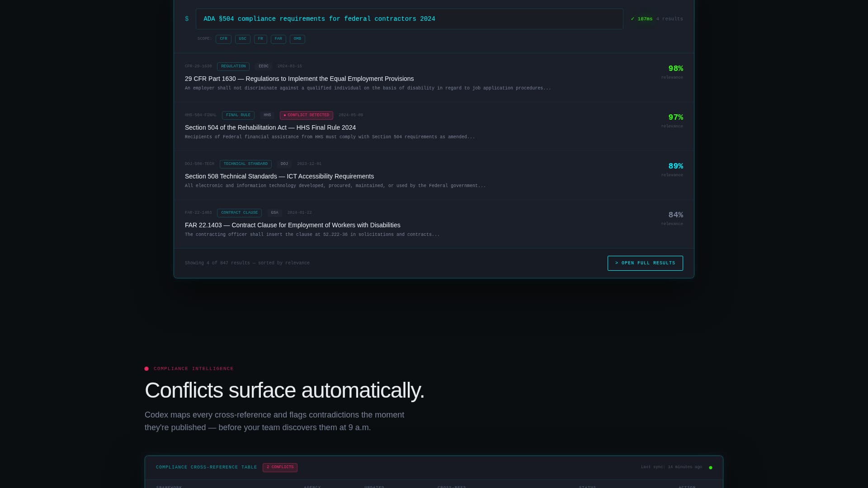868x488 pixels.
Task: Click the EEOC agency label
Action: (x=264, y=66)
